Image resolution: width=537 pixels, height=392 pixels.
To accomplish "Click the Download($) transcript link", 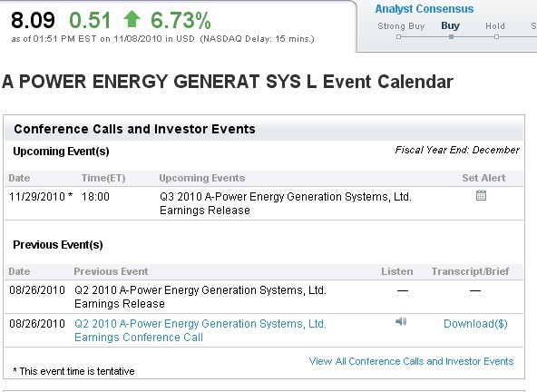I will click(475, 324).
